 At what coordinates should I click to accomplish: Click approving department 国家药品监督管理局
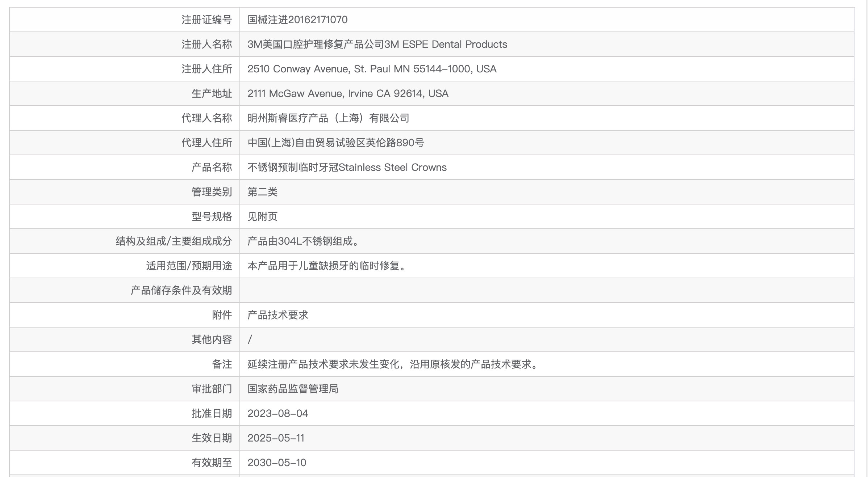[293, 389]
